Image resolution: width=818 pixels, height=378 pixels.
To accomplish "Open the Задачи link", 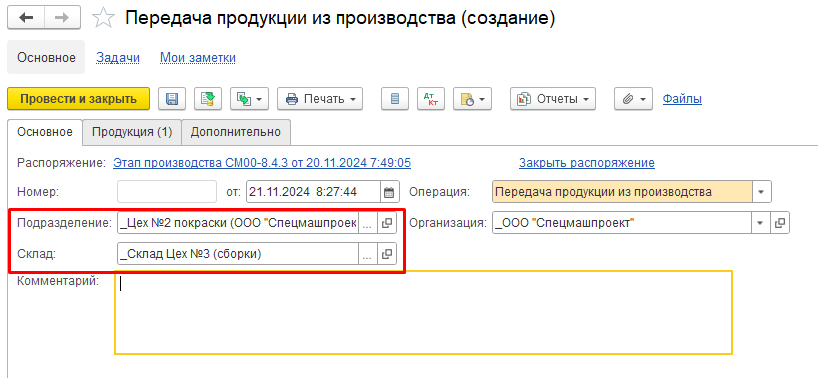I will pyautogui.click(x=118, y=57).
